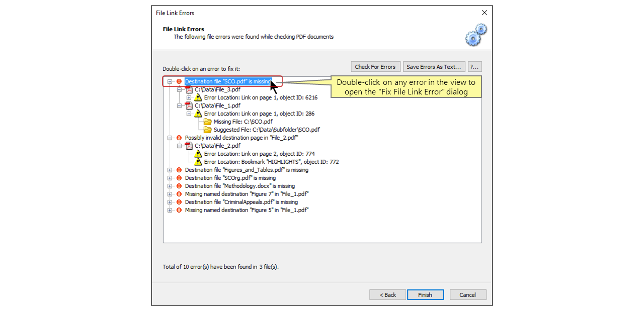Viewport: 644px width, 311px height.
Task: Select Destination file "Methodology.docx" is missing
Action: (x=240, y=186)
